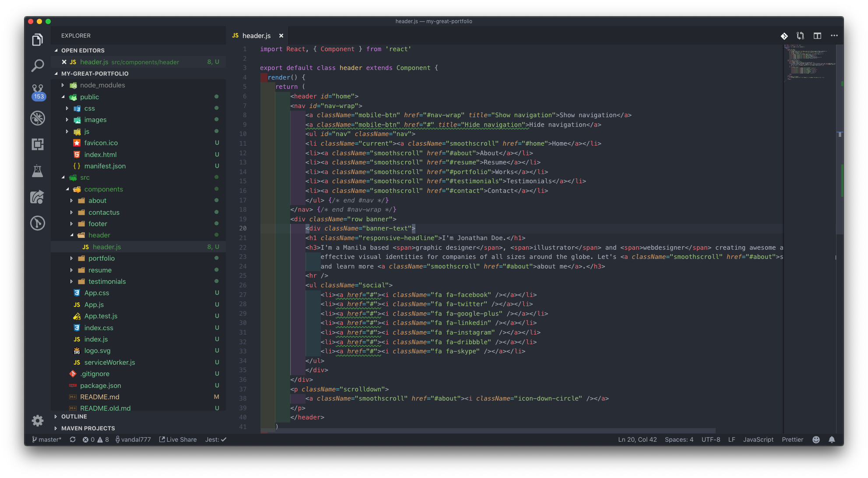Toggle the Jest status checkmark

(215, 440)
